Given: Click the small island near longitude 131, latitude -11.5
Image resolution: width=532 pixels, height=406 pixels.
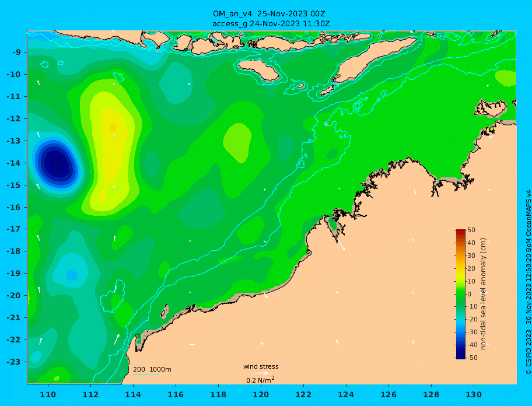Looking at the screenshot, I should click(491, 108).
